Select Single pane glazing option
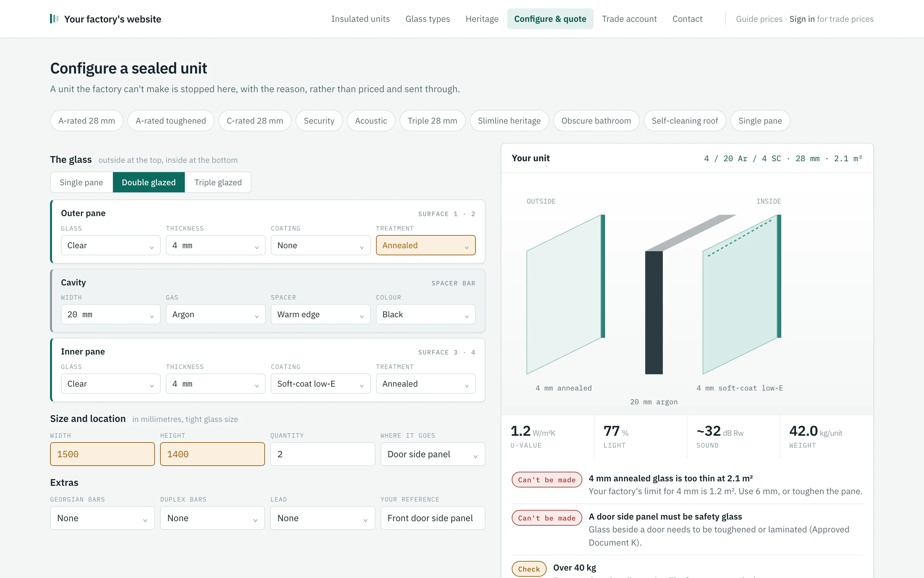Viewport: 924px width, 578px height. [x=81, y=182]
